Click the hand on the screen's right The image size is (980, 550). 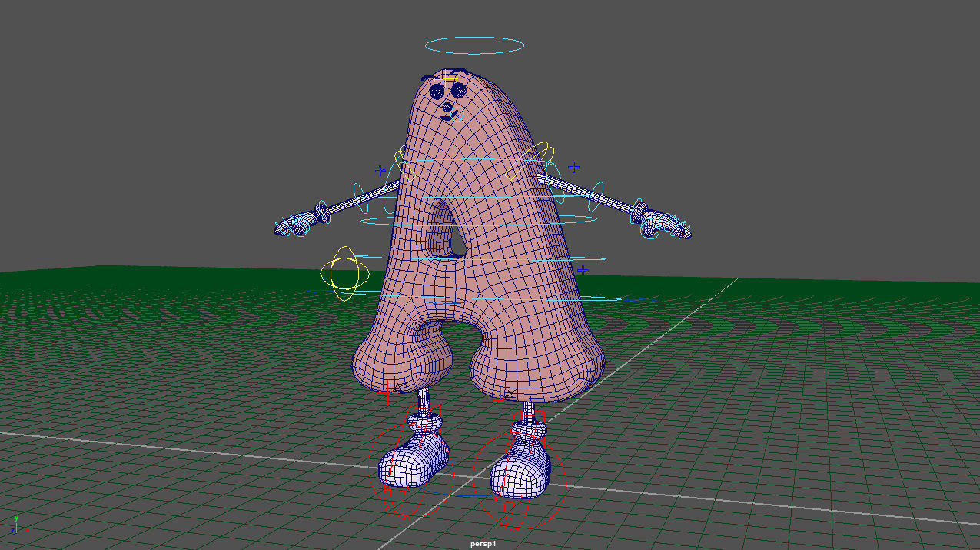click(667, 224)
